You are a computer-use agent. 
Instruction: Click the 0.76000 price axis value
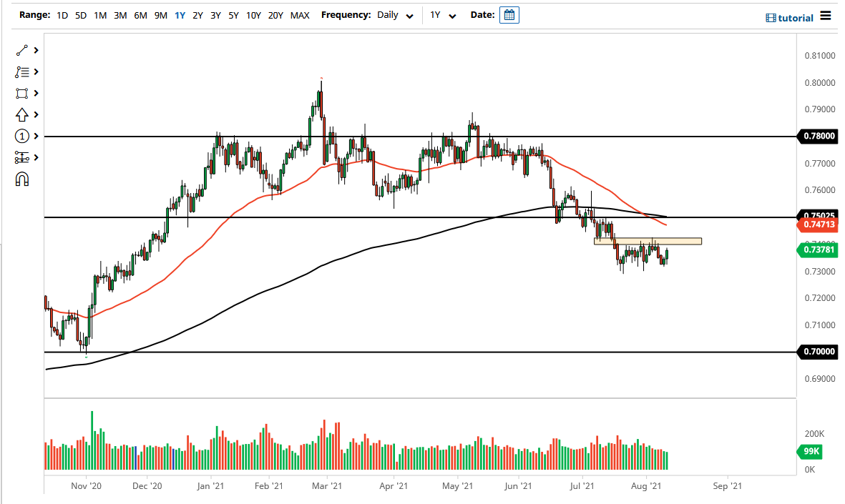pyautogui.click(x=820, y=190)
